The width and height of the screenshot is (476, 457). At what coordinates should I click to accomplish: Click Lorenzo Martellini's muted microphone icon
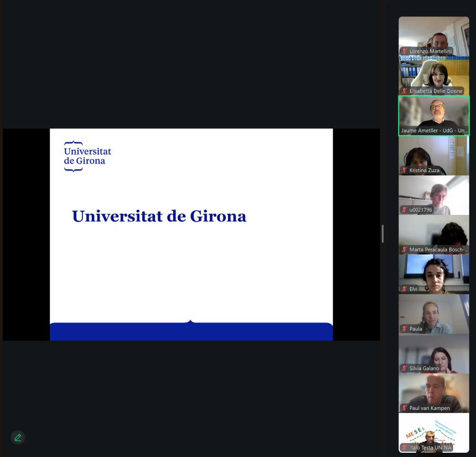405,51
